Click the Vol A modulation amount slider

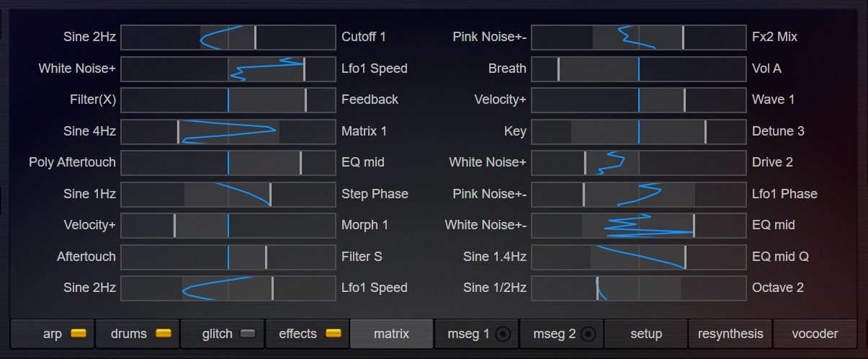[x=638, y=68]
